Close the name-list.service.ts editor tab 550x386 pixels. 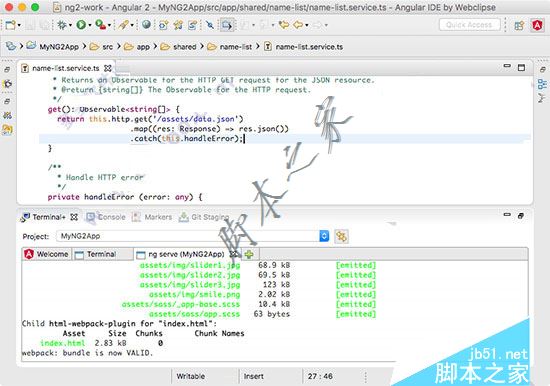[x=108, y=68]
